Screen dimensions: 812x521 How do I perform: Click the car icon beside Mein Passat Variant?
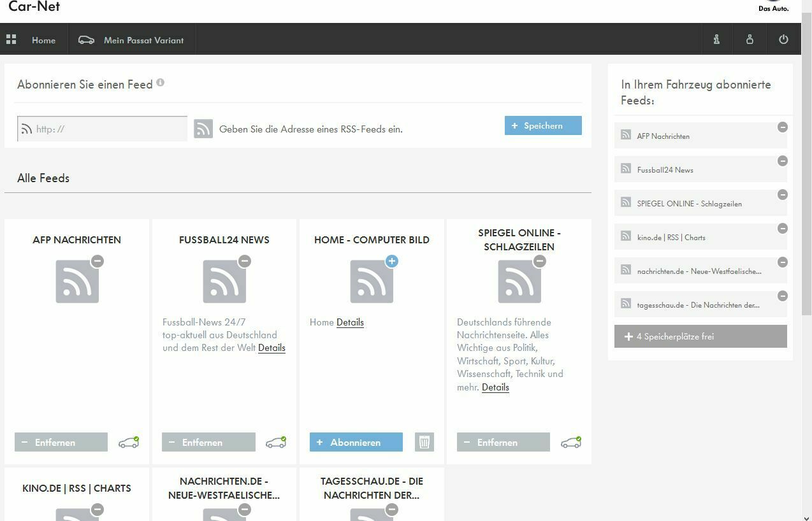86,39
